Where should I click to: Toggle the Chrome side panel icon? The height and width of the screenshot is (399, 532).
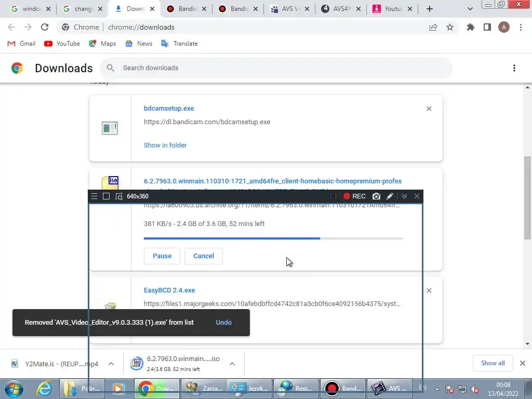(487, 27)
